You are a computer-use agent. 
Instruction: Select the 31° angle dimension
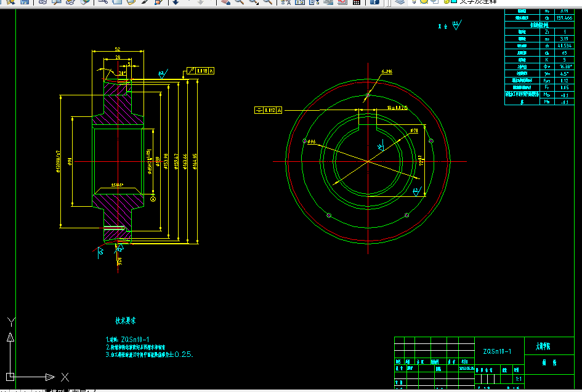pos(122,73)
